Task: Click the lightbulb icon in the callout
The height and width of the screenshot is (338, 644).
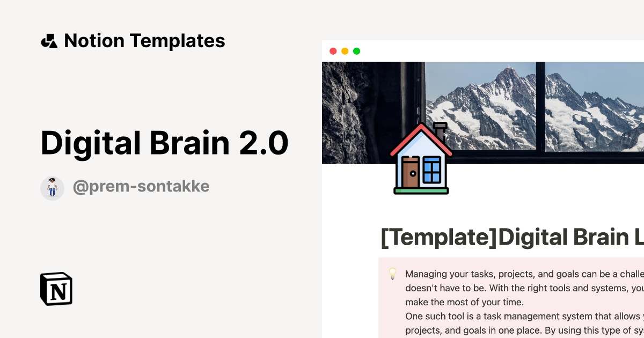Action: tap(393, 274)
